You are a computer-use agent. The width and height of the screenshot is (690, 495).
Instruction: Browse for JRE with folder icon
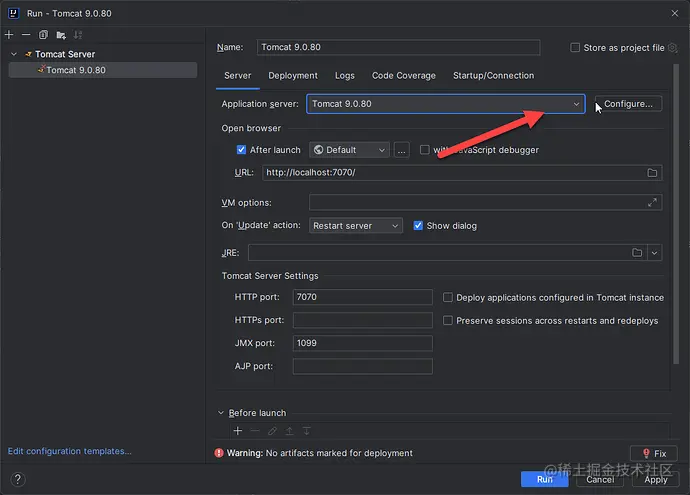(x=637, y=253)
